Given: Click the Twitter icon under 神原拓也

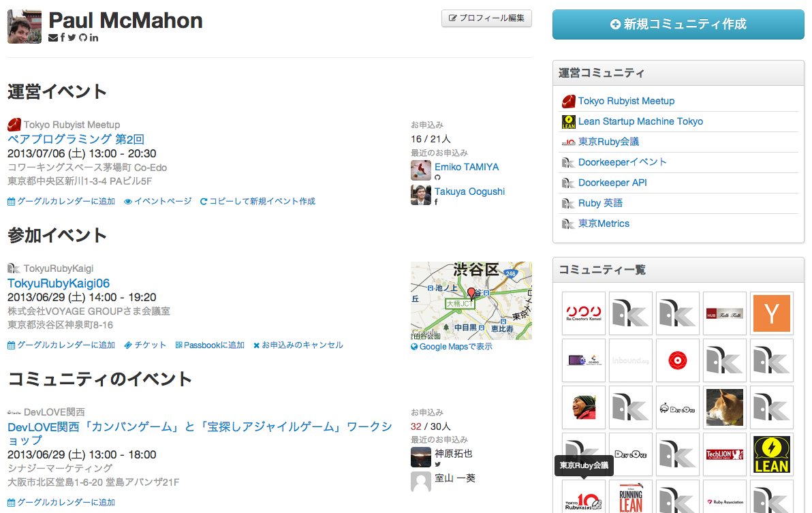Looking at the screenshot, I should (x=437, y=465).
